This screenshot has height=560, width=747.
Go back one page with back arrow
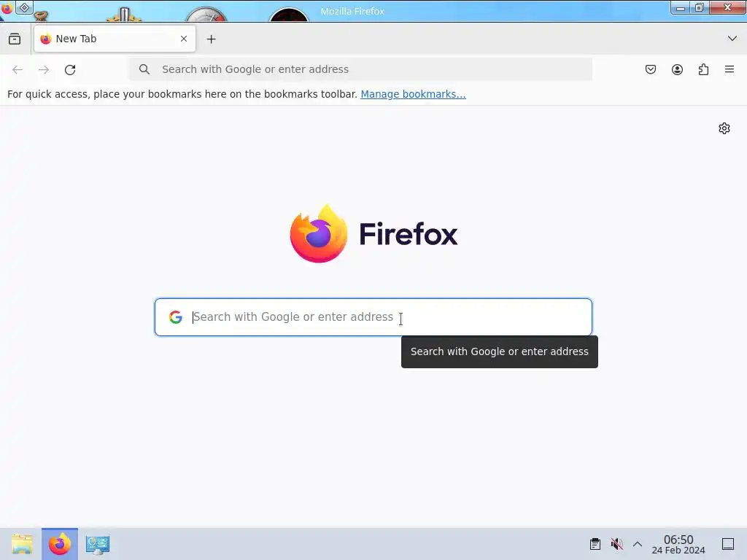[x=18, y=69]
